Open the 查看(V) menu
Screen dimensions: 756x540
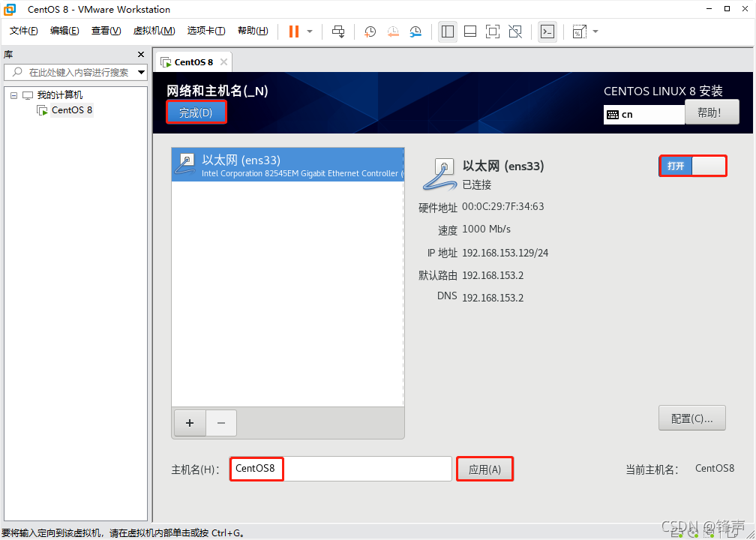pos(106,31)
